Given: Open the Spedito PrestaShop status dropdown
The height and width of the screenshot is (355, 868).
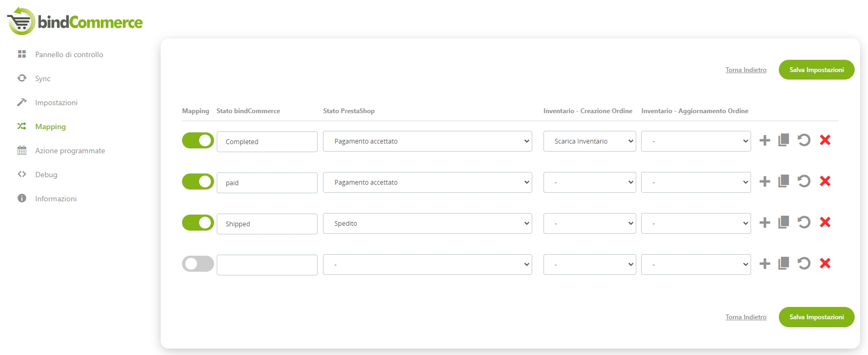Looking at the screenshot, I should coord(427,224).
